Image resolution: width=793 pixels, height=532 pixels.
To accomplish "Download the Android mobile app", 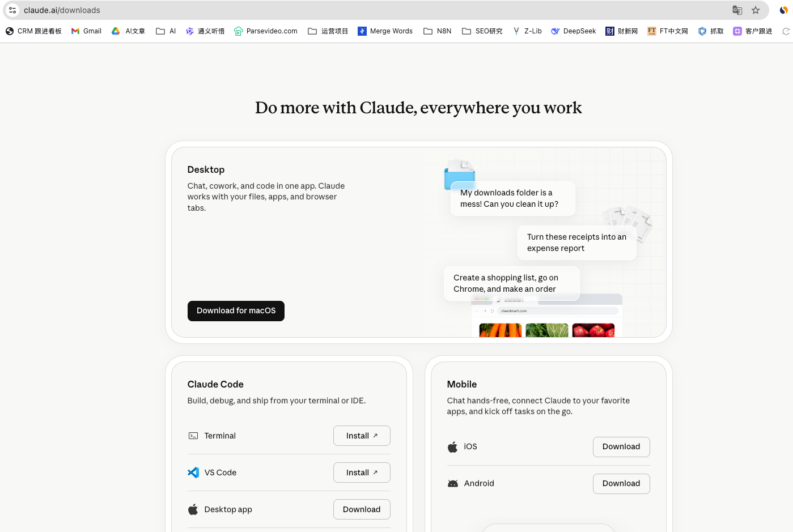I will [621, 484].
